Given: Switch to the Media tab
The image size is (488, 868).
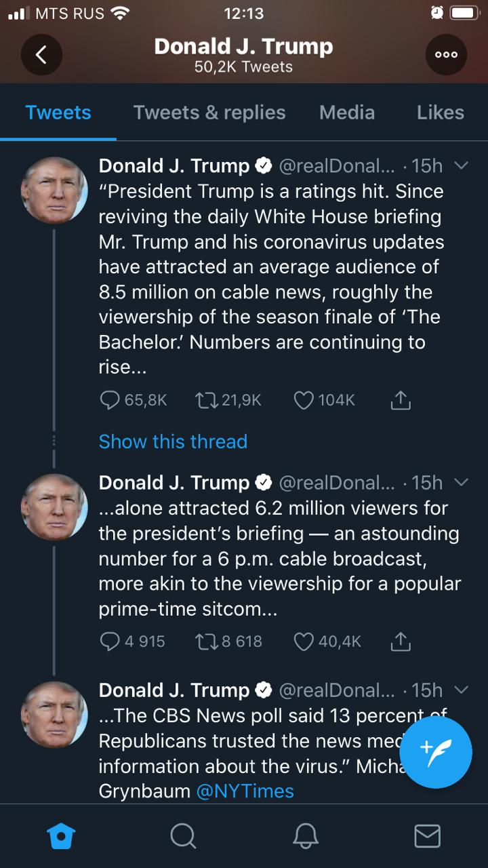Looking at the screenshot, I should pyautogui.click(x=347, y=113).
